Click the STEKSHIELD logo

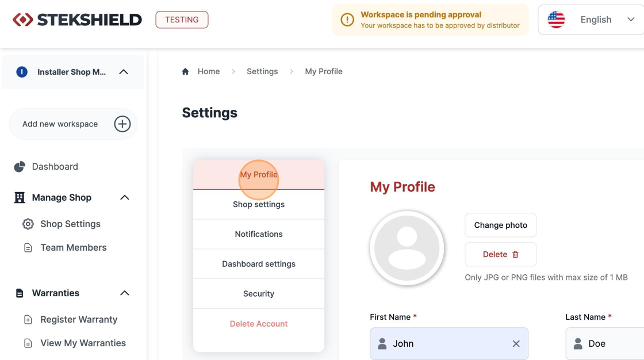[77, 20]
